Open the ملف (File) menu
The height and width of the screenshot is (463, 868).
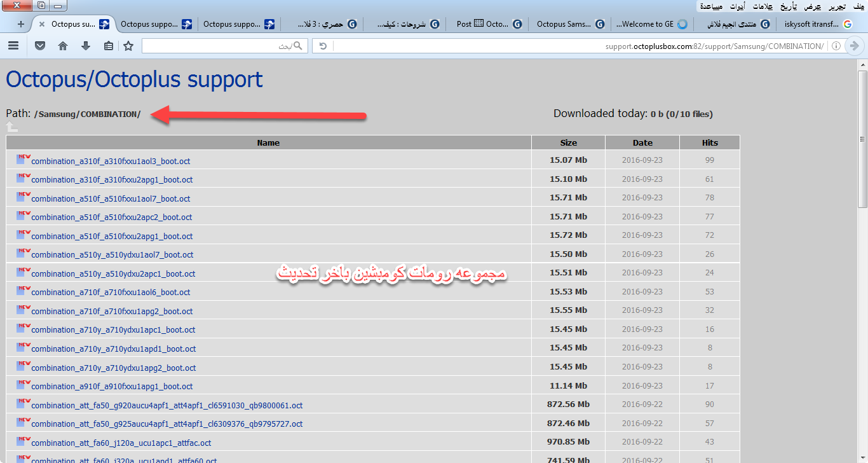point(857,6)
